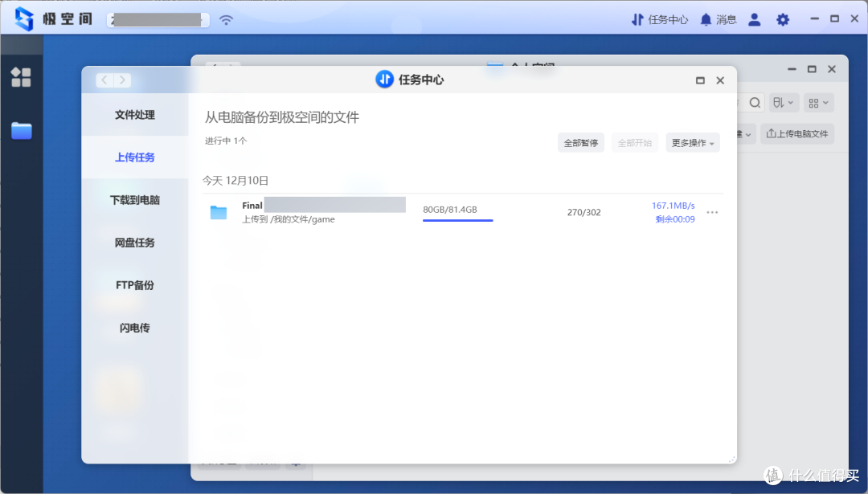Select the 文件处理 tab
Screen dimensions: 868x494
[x=134, y=115]
